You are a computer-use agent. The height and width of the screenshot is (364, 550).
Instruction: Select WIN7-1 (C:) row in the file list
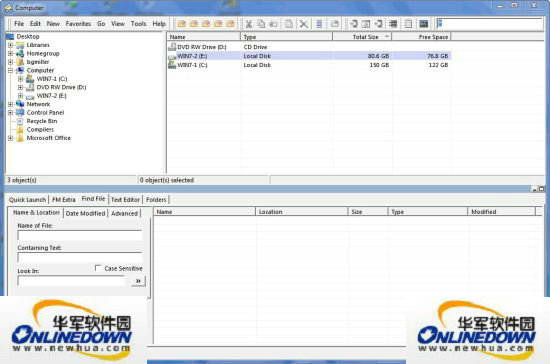pyautogui.click(x=309, y=65)
